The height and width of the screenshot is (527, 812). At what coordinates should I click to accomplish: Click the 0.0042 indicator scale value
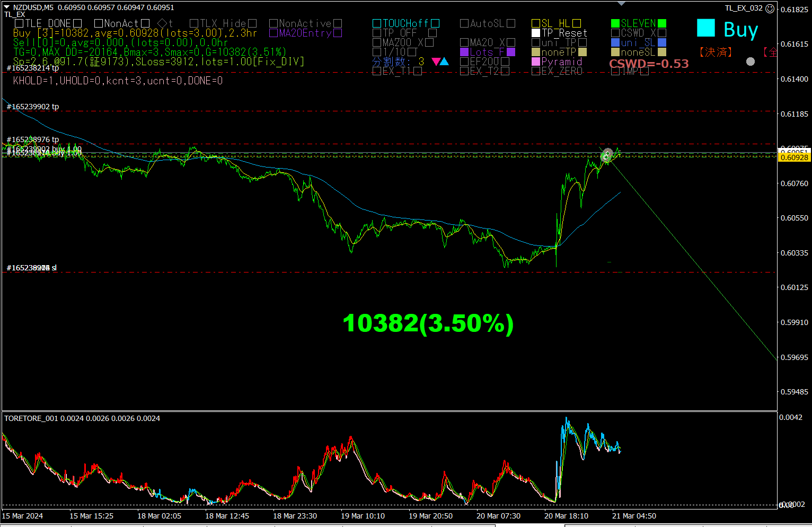(791, 417)
